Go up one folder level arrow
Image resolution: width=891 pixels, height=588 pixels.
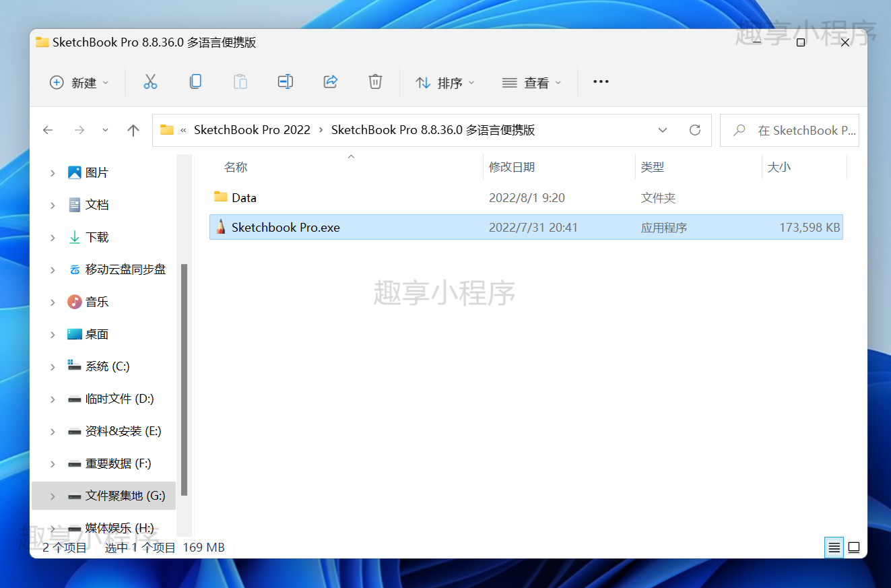coord(133,131)
